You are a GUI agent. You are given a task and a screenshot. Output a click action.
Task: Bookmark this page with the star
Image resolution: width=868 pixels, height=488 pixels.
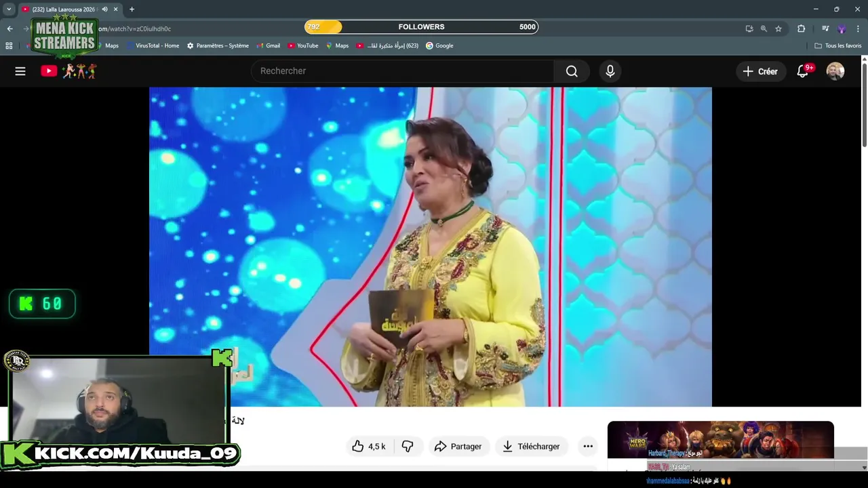point(778,28)
